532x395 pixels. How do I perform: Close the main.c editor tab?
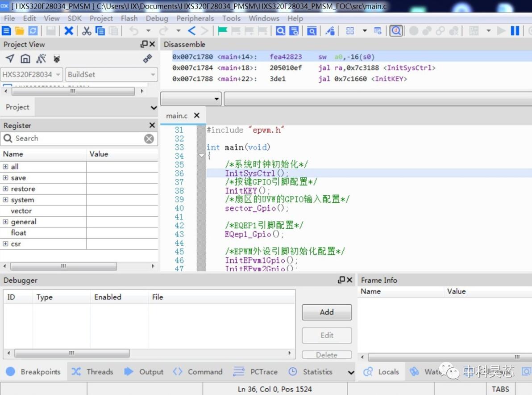196,115
